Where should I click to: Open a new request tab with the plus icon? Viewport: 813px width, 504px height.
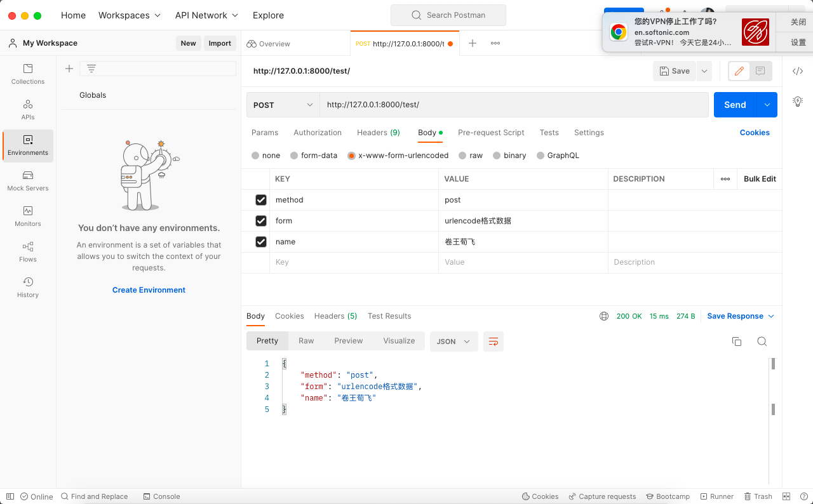[x=473, y=43]
